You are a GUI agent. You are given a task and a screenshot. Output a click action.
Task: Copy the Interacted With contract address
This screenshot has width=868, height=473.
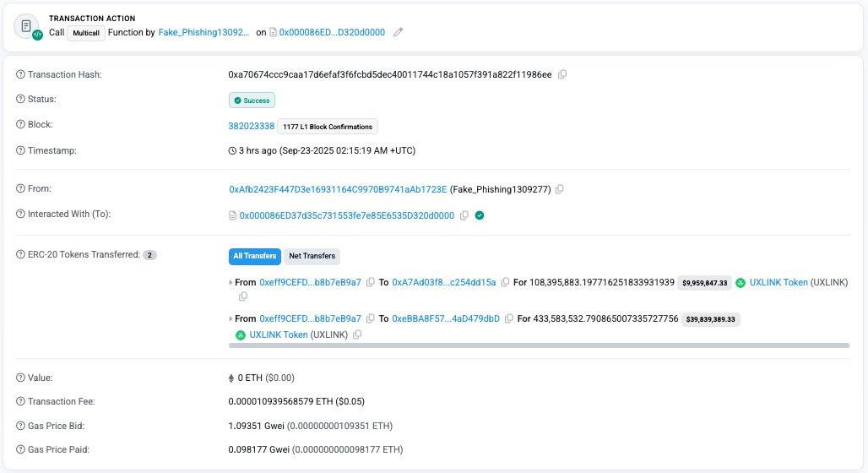click(x=464, y=215)
